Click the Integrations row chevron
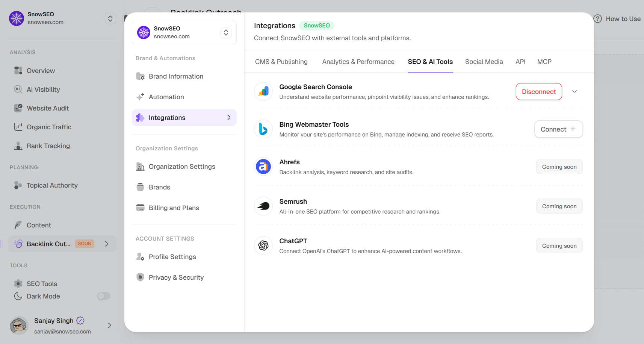This screenshot has height=344, width=644. pyautogui.click(x=229, y=118)
